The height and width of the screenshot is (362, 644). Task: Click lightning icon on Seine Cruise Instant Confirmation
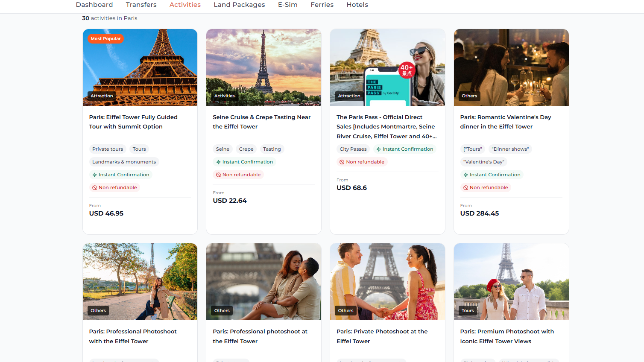click(x=218, y=162)
